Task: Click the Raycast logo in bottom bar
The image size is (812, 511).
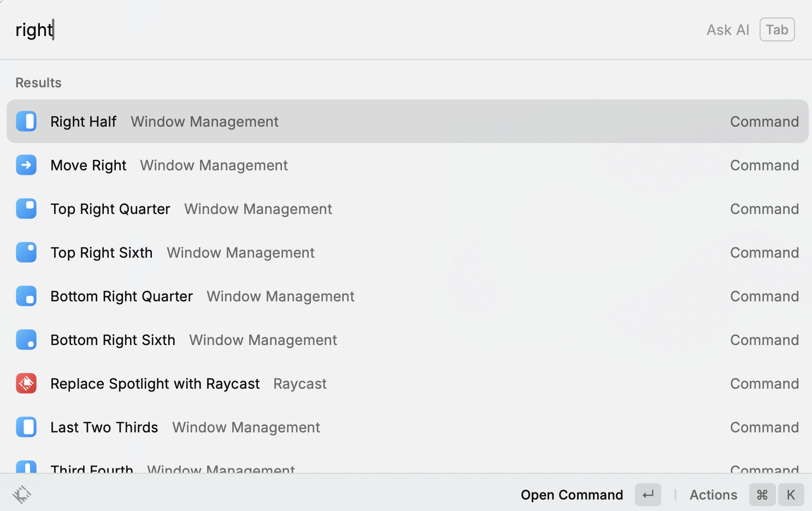Action: (x=22, y=495)
